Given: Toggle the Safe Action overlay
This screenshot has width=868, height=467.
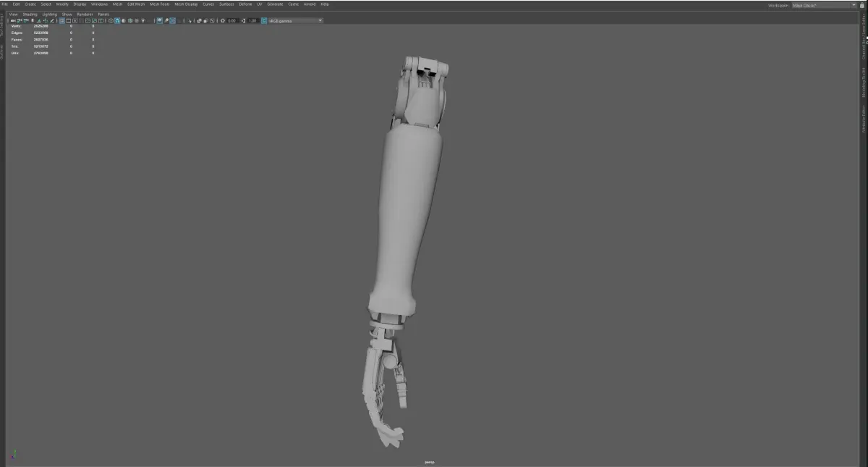Looking at the screenshot, I should [x=94, y=20].
